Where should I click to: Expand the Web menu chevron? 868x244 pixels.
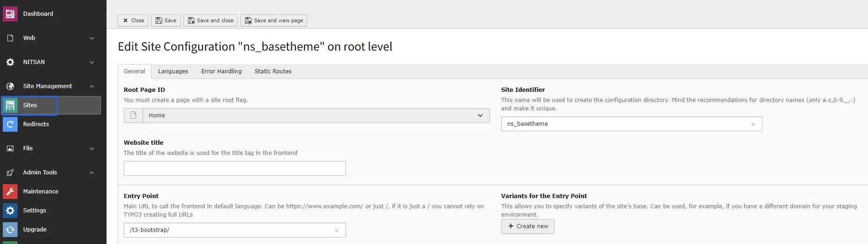(x=92, y=38)
